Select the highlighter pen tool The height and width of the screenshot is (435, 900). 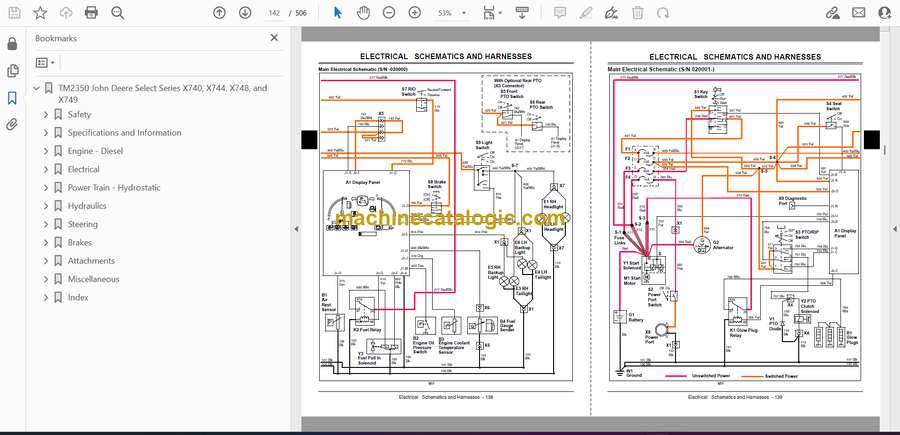[x=585, y=13]
